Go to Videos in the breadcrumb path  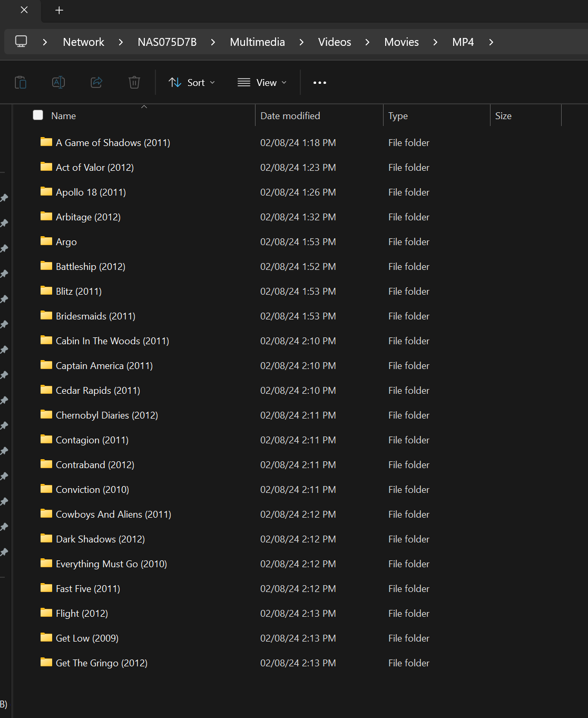[x=334, y=42]
